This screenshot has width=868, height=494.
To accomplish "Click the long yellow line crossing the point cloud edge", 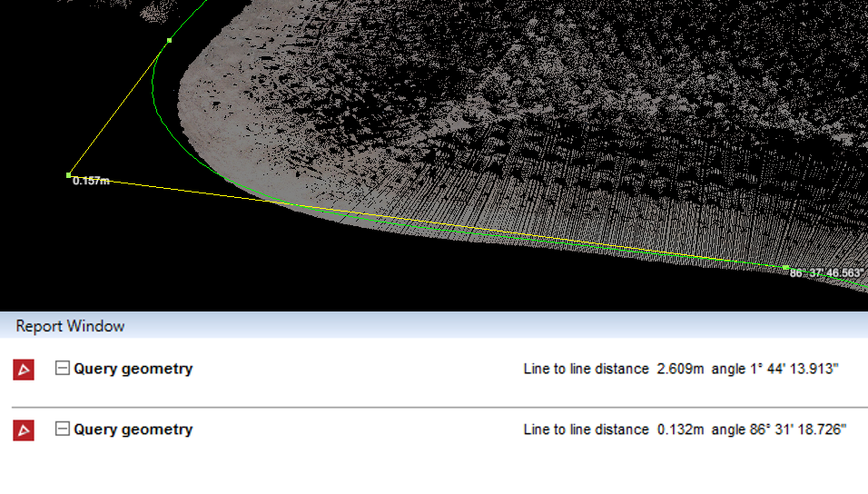I will (426, 222).
